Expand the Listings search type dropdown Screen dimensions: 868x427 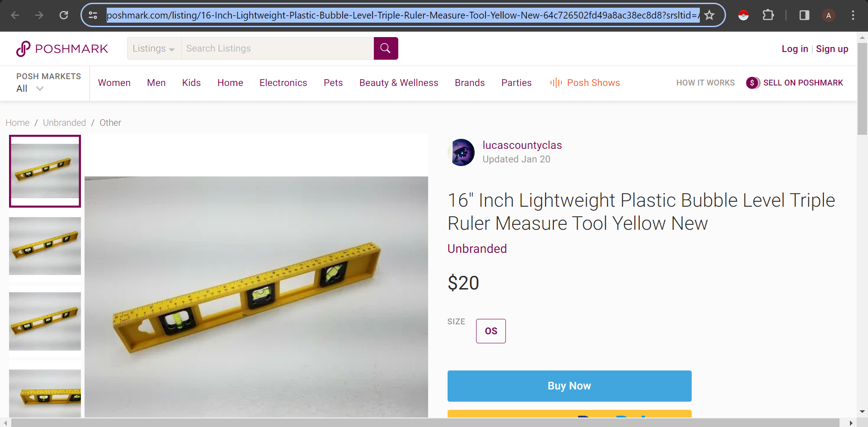[x=154, y=48]
